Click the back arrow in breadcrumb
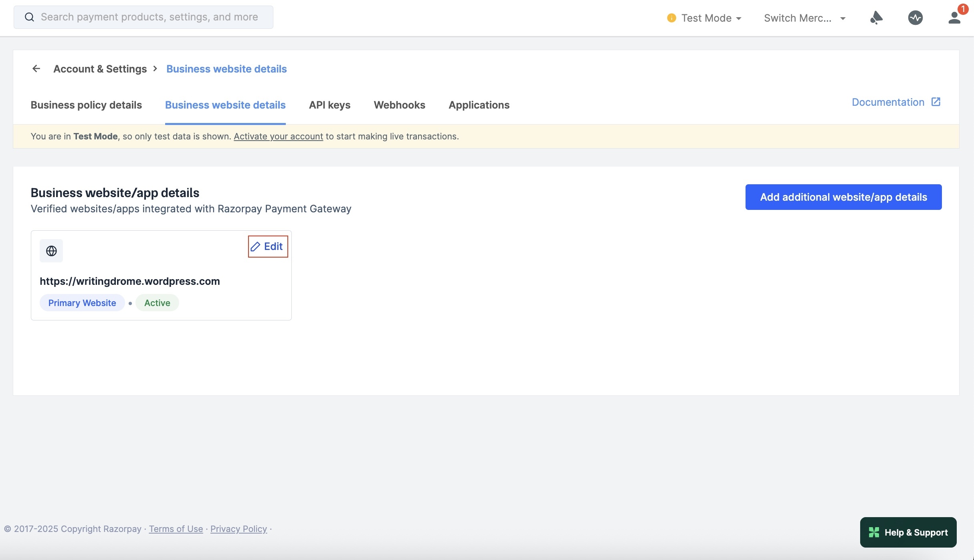This screenshot has height=560, width=974. (x=36, y=68)
